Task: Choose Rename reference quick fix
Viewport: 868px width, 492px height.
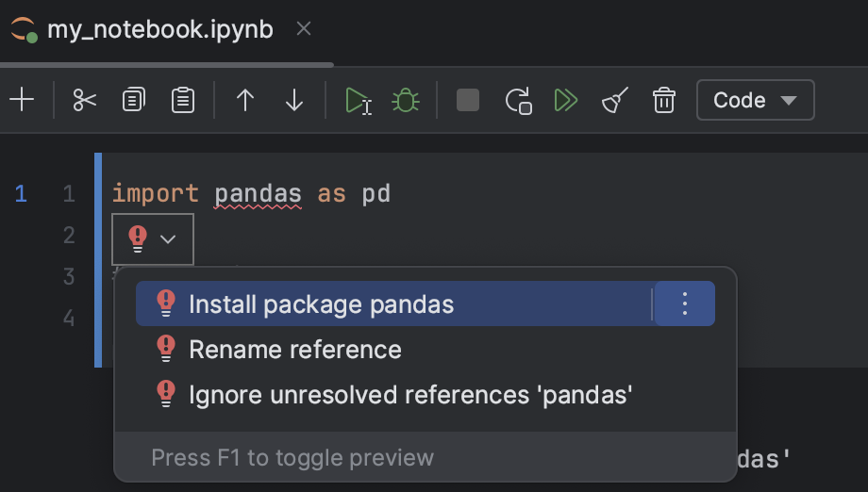Action: [295, 350]
